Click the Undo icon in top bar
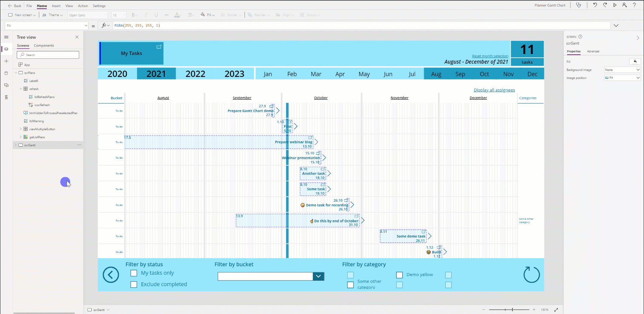This screenshot has width=644, height=314. click(595, 5)
